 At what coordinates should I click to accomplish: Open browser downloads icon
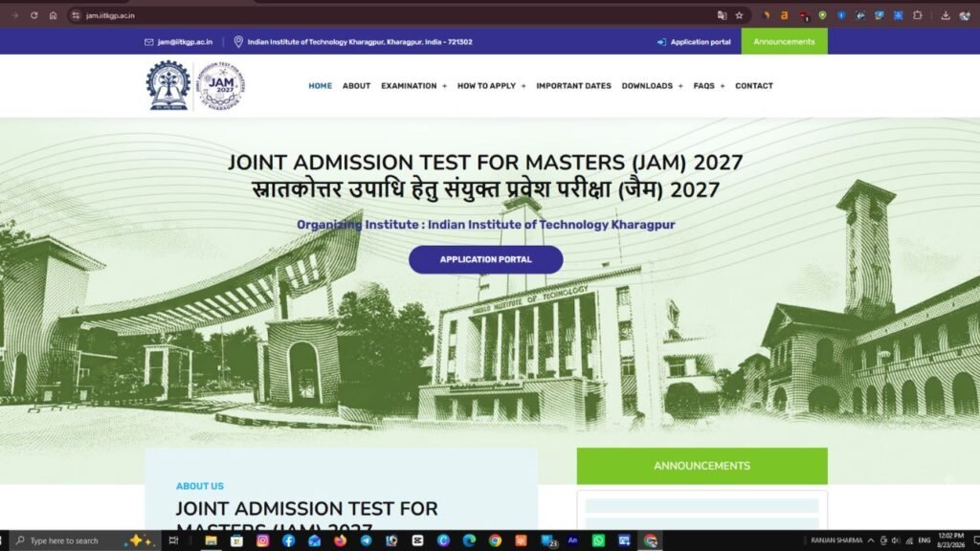click(946, 15)
